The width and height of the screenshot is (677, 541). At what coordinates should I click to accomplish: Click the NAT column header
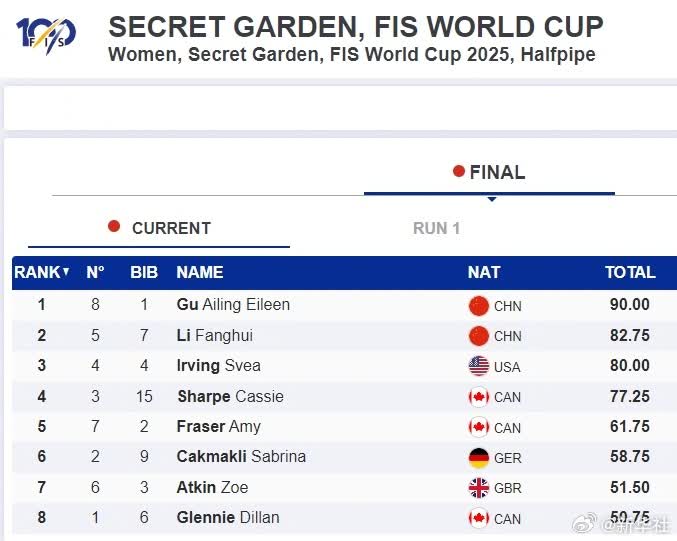[x=484, y=272]
